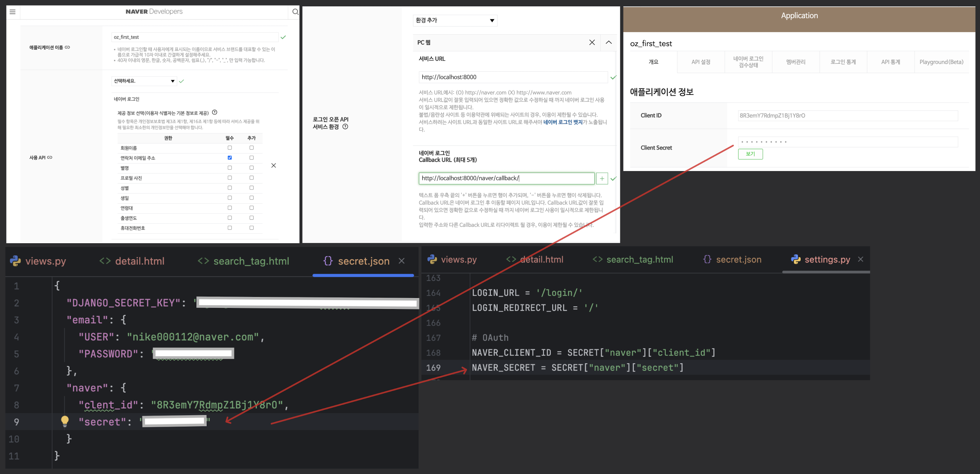
Task: Click help icon beside 서비스 환경 label
Action: tap(346, 127)
